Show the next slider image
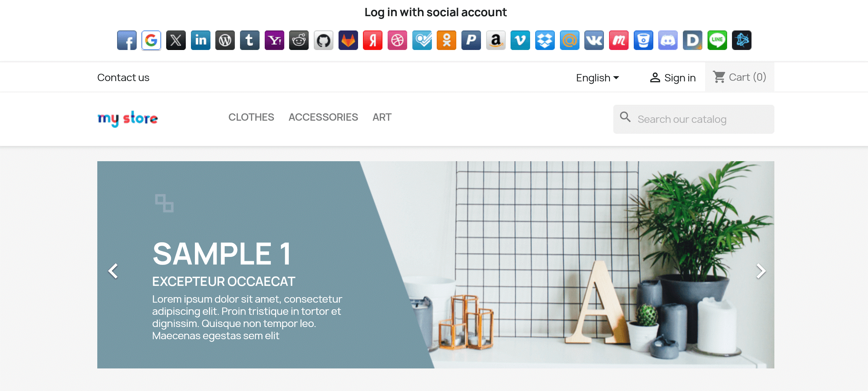The width and height of the screenshot is (868, 391). click(x=761, y=271)
